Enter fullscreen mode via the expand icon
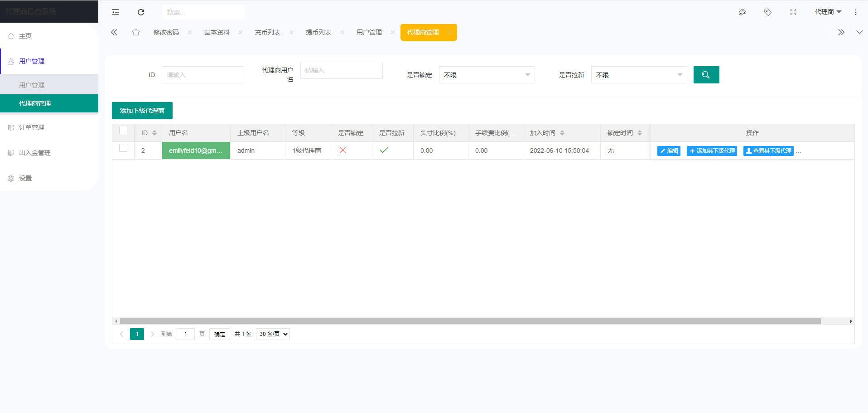Image resolution: width=868 pixels, height=413 pixels. tap(793, 12)
